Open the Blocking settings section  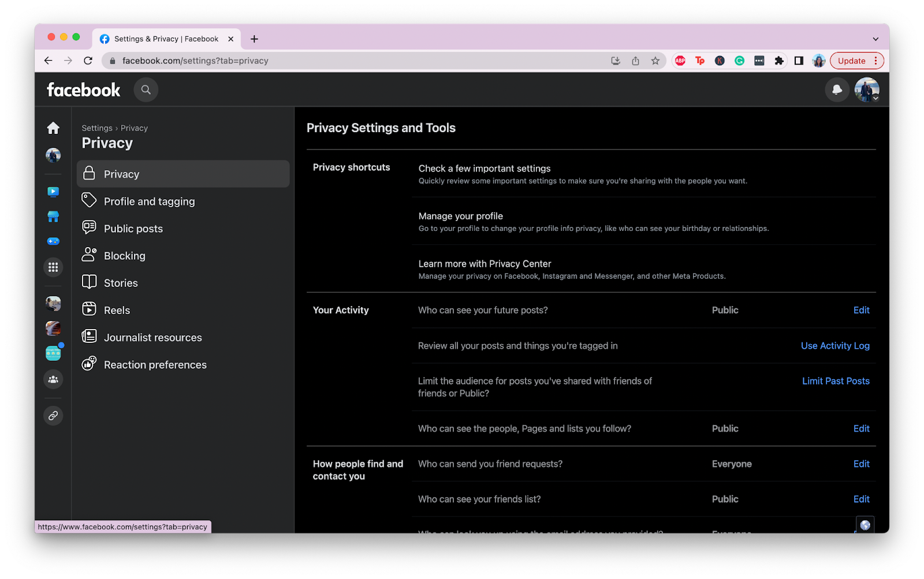tap(125, 256)
